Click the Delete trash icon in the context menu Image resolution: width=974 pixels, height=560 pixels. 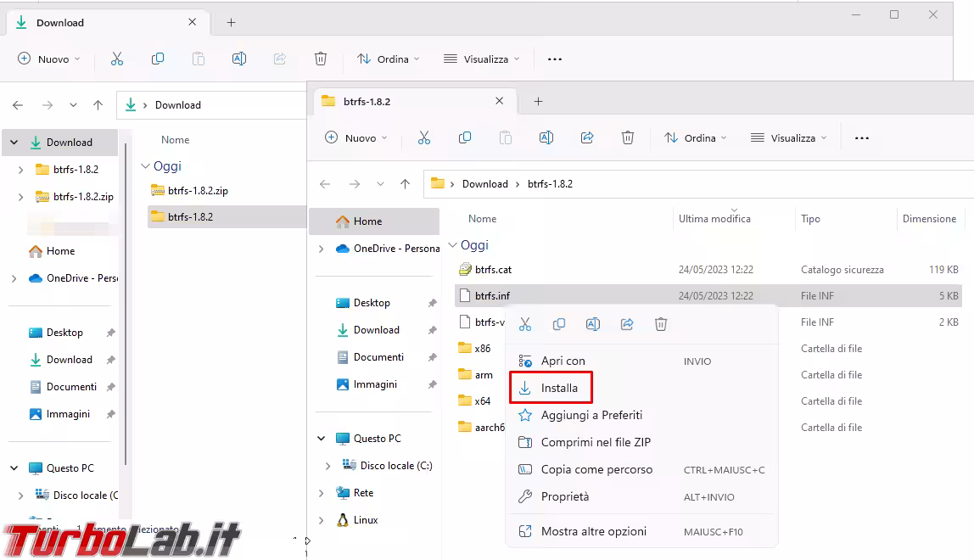pyautogui.click(x=661, y=324)
